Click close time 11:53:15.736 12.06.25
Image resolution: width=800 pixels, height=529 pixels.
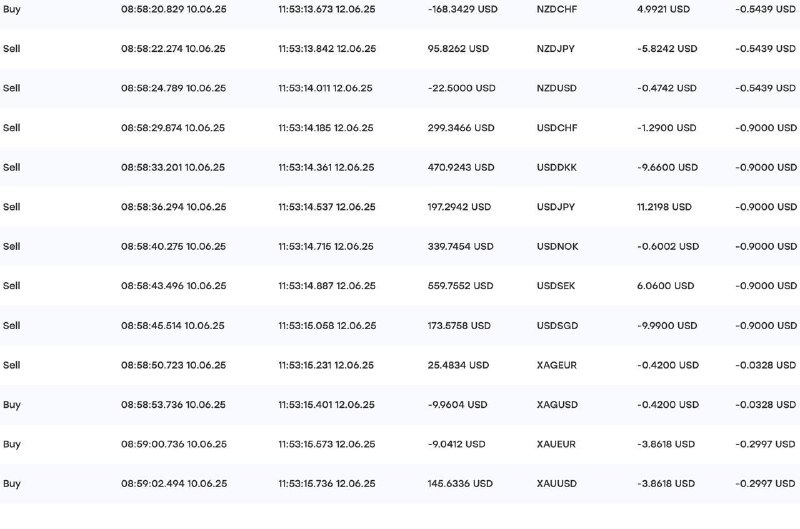[327, 484]
